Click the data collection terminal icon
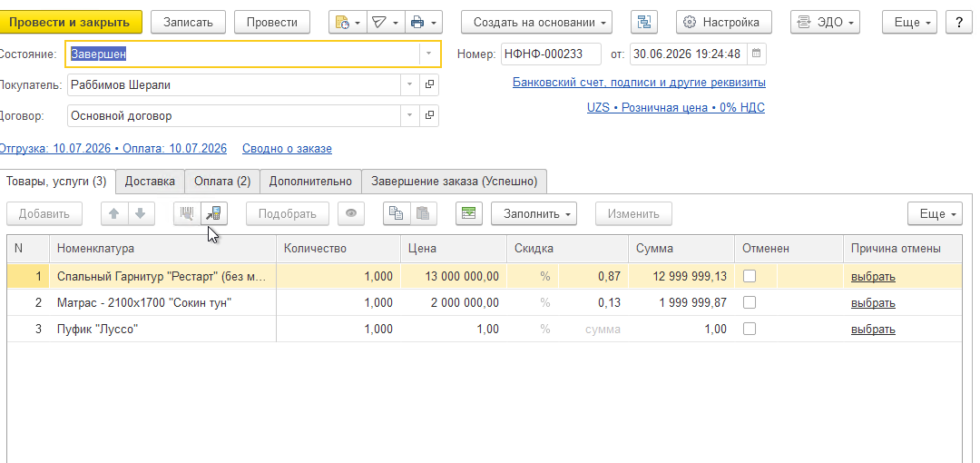Image resolution: width=980 pixels, height=463 pixels. [x=214, y=213]
